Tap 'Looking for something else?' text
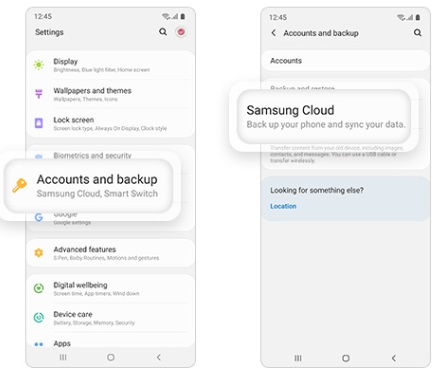This screenshot has height=372, width=433. point(317,190)
